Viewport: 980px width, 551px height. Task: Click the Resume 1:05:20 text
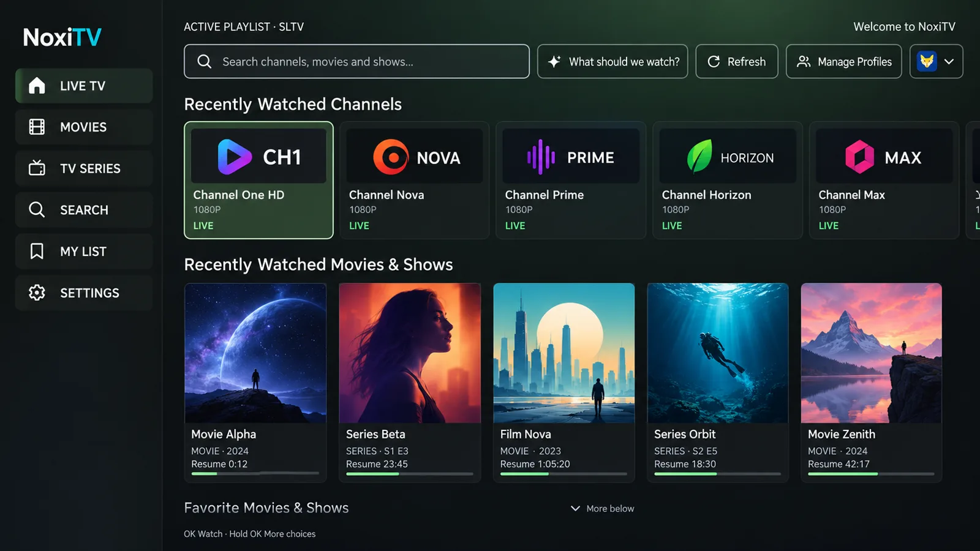coord(535,464)
